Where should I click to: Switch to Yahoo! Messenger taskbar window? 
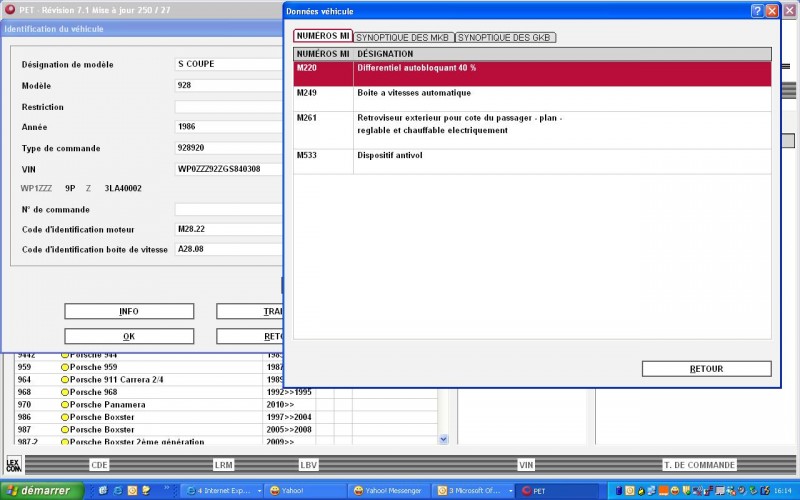(389, 491)
